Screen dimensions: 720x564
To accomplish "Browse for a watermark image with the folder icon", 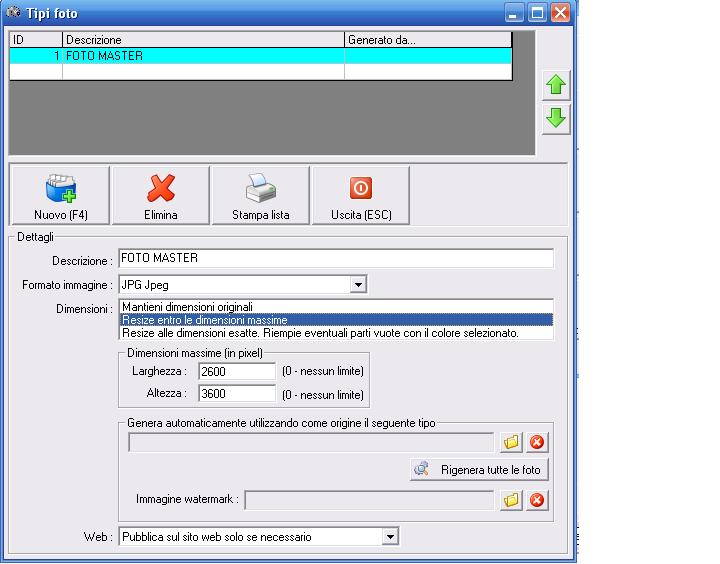I will pyautogui.click(x=511, y=500).
